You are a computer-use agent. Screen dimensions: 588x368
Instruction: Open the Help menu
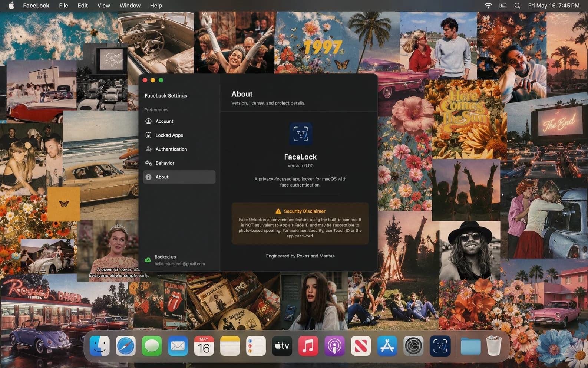click(x=156, y=6)
